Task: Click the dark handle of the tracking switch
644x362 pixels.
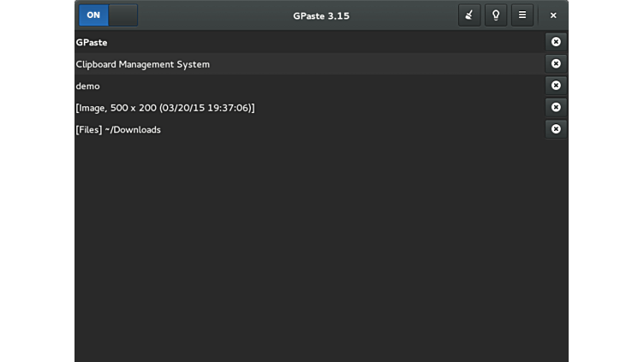Action: point(123,15)
